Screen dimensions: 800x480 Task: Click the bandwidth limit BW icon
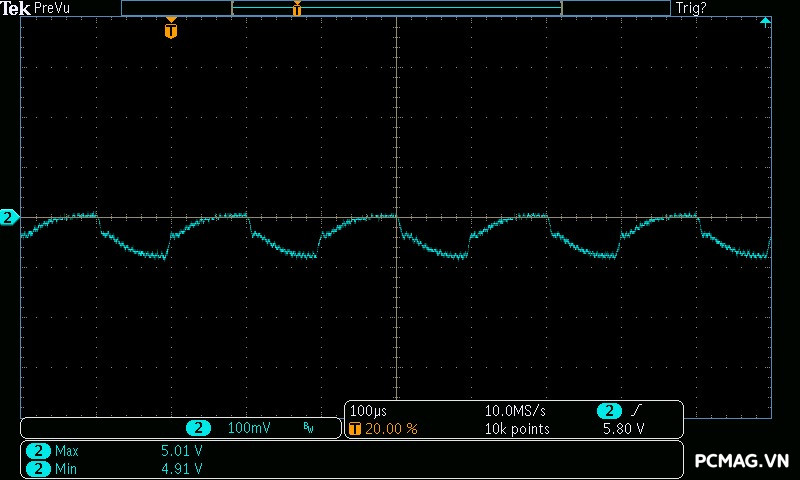[308, 428]
